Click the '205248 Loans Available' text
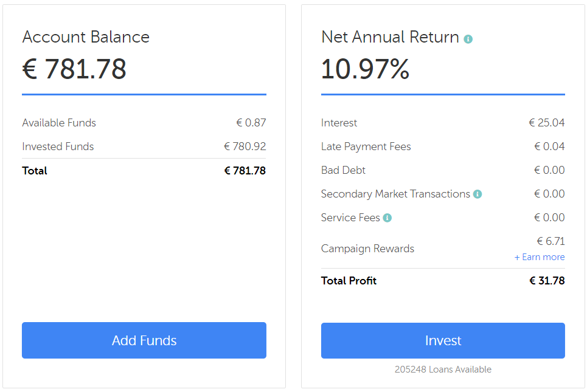The image size is (587, 392). [x=443, y=370]
